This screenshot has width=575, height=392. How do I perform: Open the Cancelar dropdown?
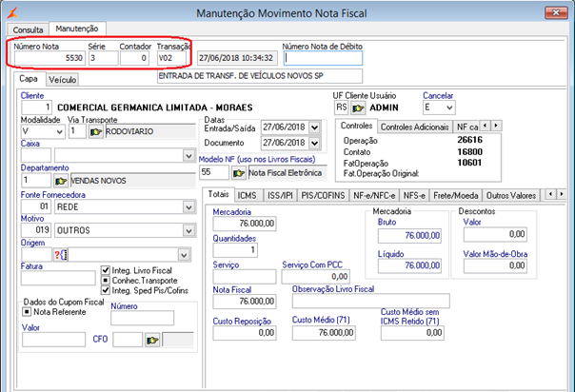click(x=449, y=108)
